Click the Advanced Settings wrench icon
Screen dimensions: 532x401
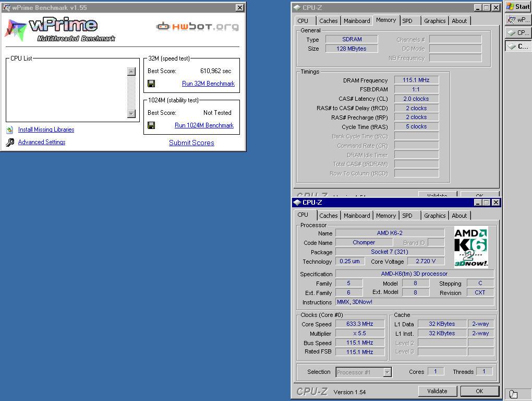pos(10,142)
